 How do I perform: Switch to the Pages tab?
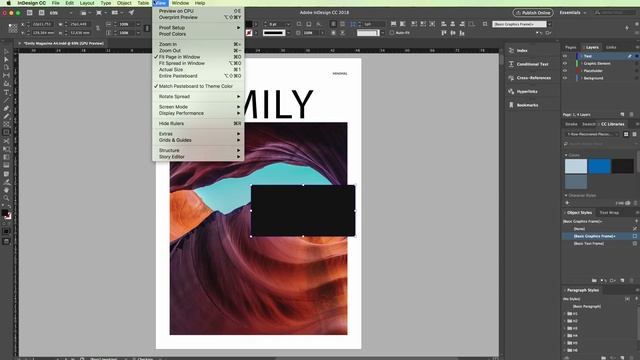pos(571,47)
